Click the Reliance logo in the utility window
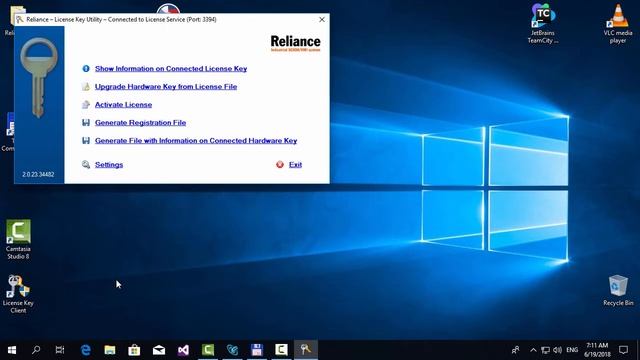The width and height of the screenshot is (640, 360). click(296, 43)
